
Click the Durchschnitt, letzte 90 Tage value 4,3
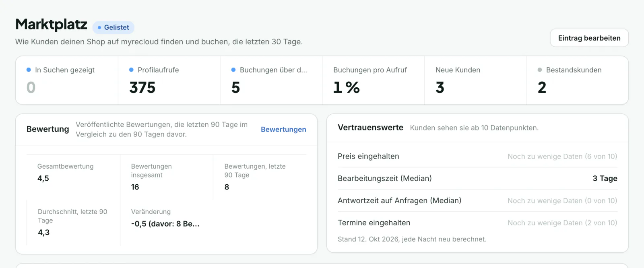43,233
